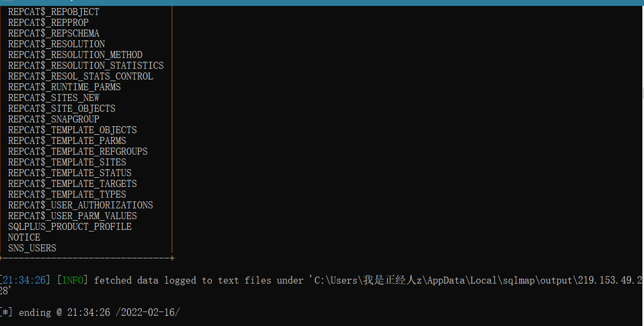
Task: Select the REPCAT$_SITES_NEW line
Action: (x=54, y=98)
